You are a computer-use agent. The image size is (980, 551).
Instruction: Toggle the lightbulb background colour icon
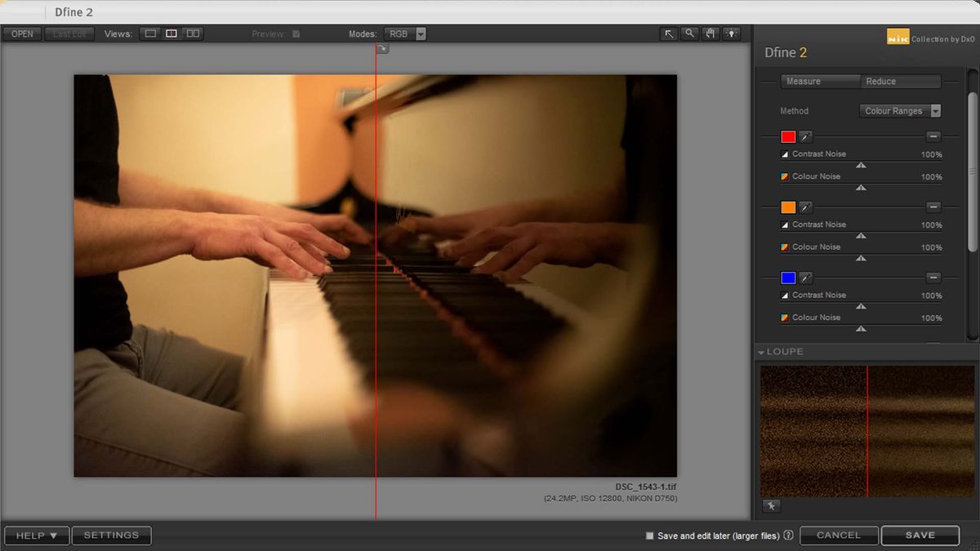[x=731, y=33]
